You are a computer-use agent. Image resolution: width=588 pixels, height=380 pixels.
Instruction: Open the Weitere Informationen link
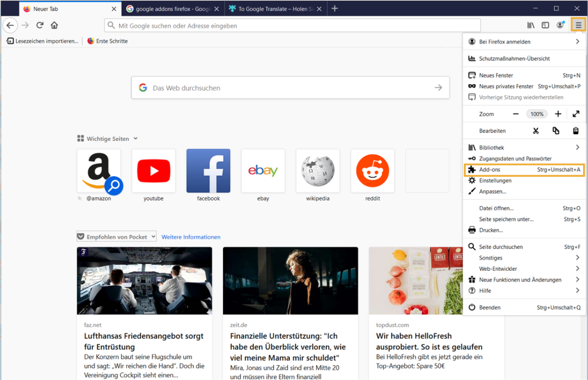pyautogui.click(x=191, y=237)
